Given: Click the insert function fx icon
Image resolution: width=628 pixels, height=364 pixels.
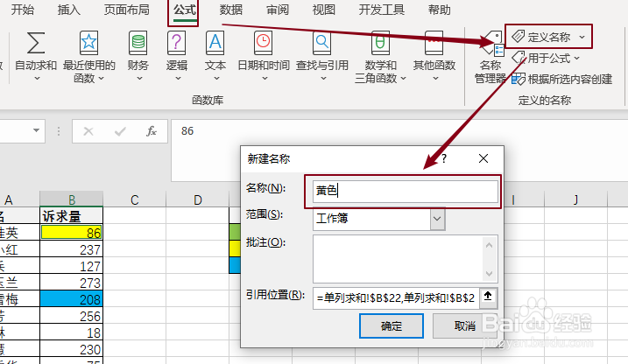Looking at the screenshot, I should pyautogui.click(x=152, y=130).
